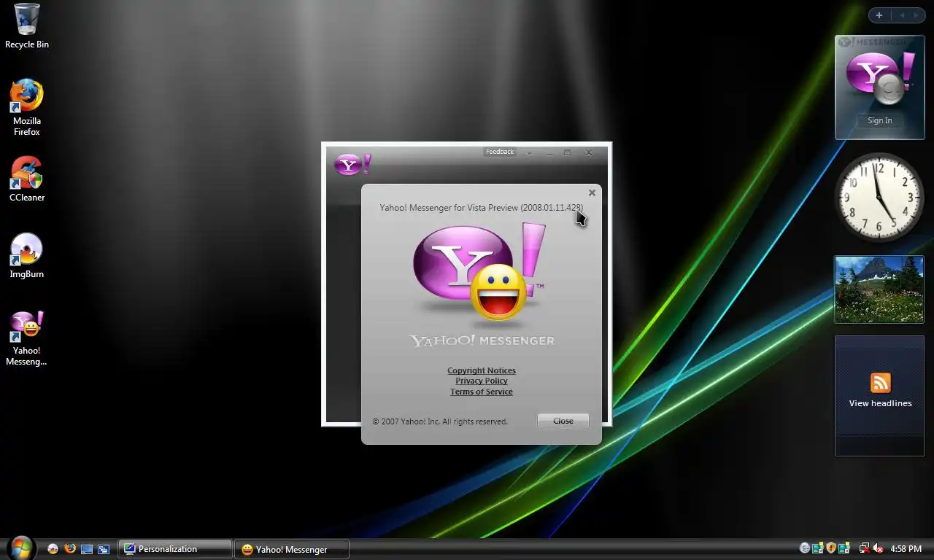The width and height of the screenshot is (934, 560).
Task: Switch to Personalization taskbar button
Action: [175, 549]
